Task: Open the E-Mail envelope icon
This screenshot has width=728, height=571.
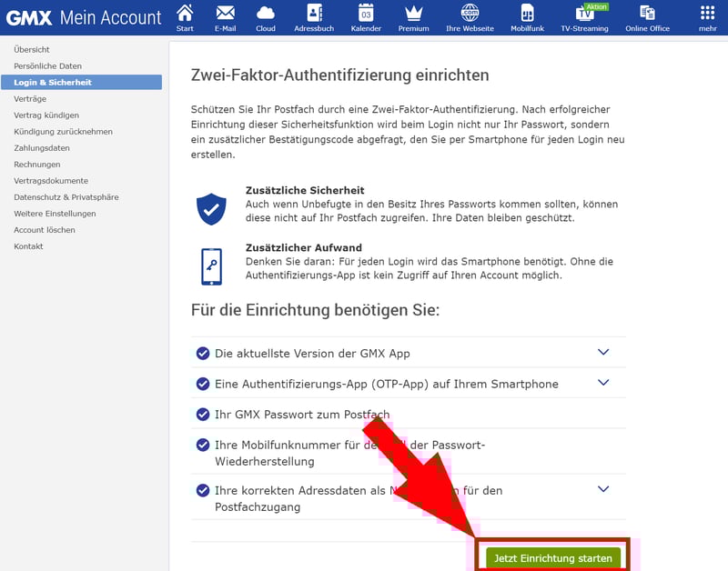Action: 225,13
